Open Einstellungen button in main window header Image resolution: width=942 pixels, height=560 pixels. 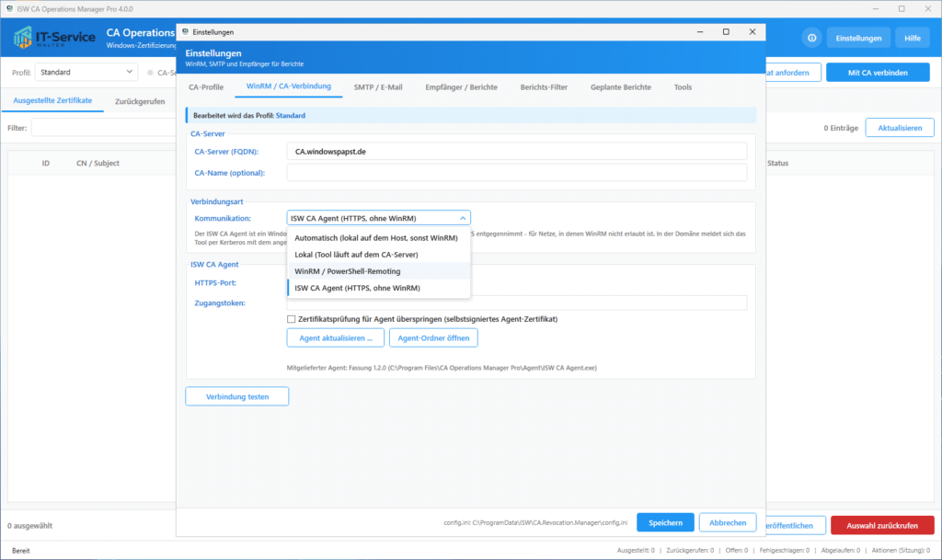858,38
